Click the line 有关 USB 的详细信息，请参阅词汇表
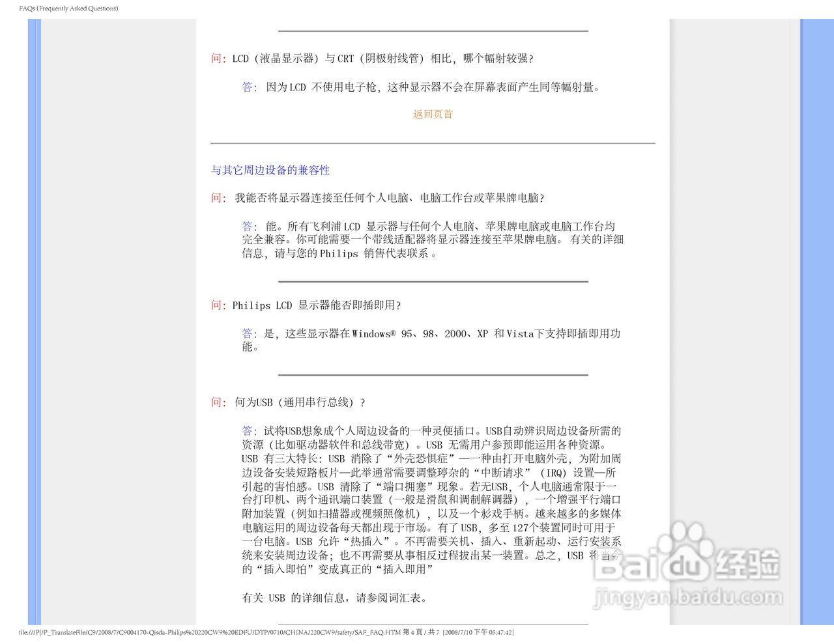 pos(334,597)
